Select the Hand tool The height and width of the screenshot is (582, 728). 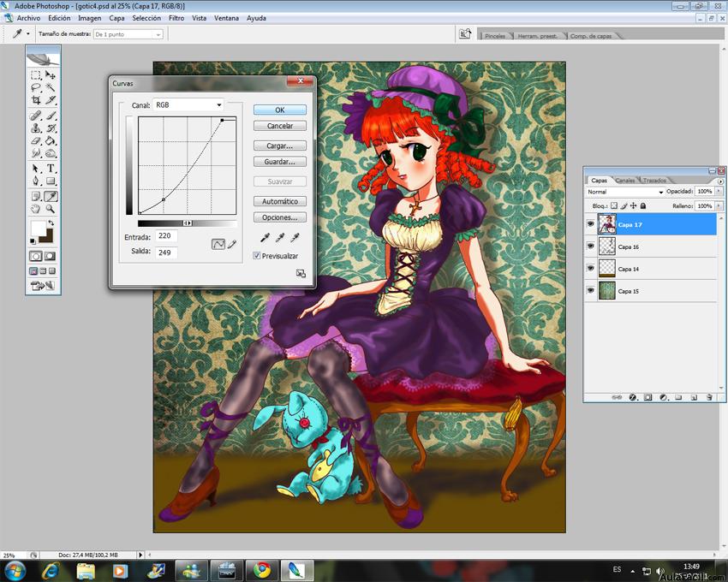coord(36,209)
